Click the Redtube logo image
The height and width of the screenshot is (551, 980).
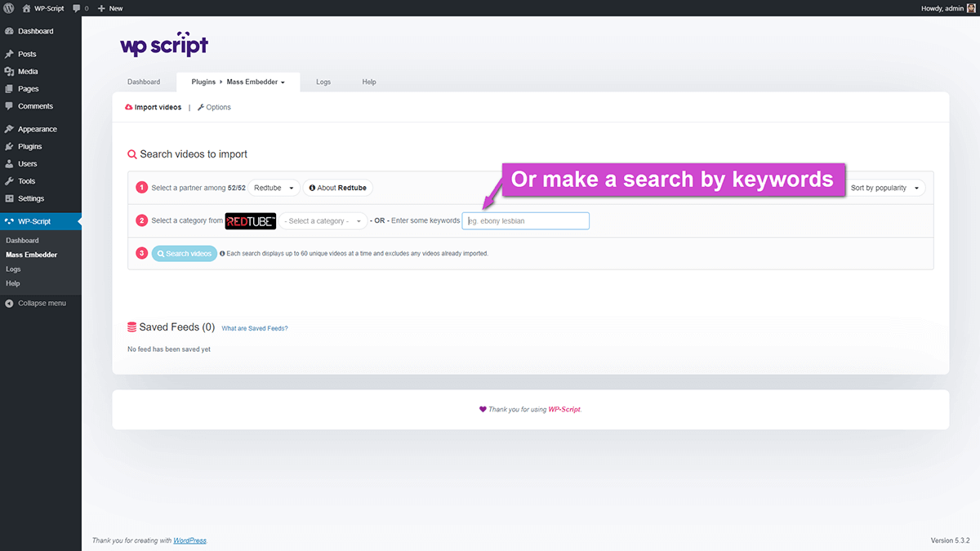click(x=251, y=221)
